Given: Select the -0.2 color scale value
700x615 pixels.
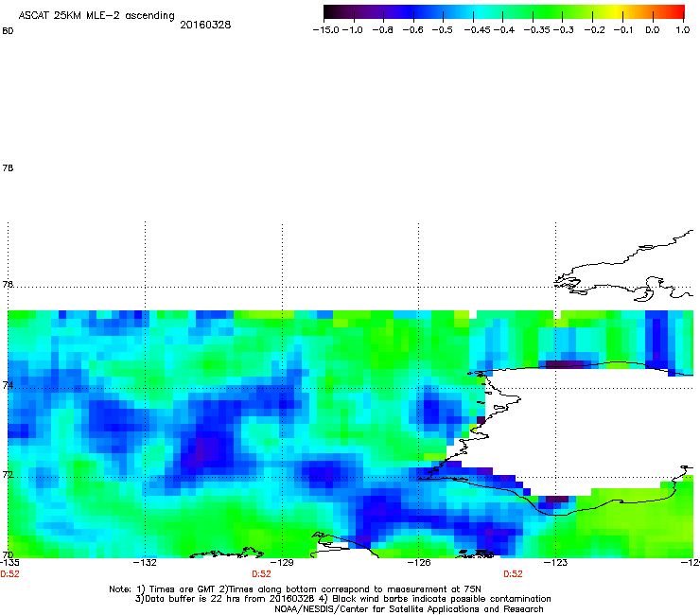Looking at the screenshot, I should (x=595, y=30).
